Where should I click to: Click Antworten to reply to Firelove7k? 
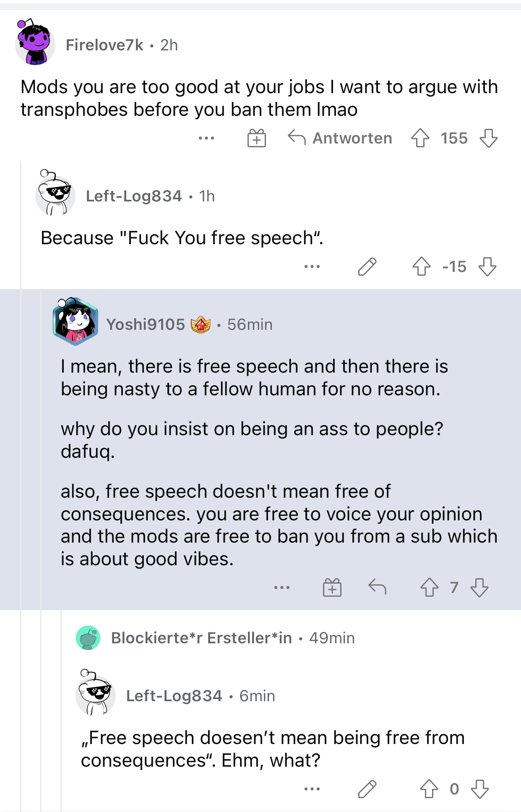pyautogui.click(x=340, y=138)
